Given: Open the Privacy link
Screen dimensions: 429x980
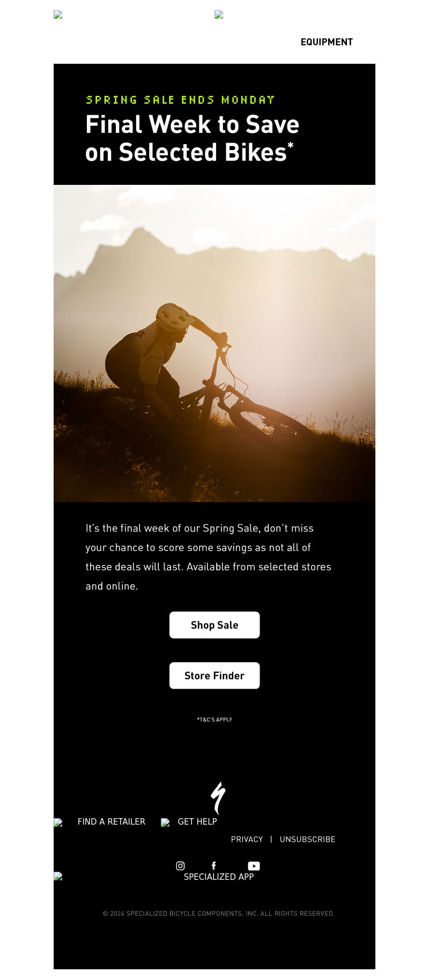Looking at the screenshot, I should 247,839.
